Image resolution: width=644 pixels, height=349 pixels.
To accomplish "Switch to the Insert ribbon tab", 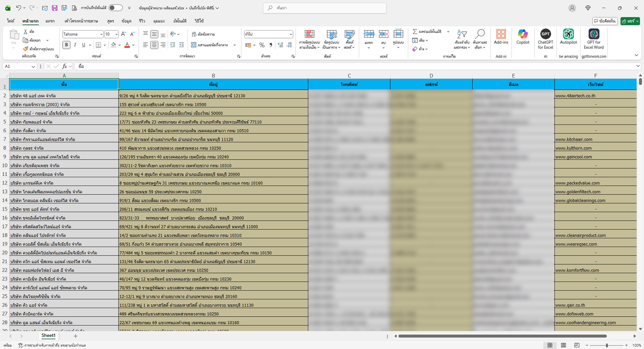I will click(50, 21).
